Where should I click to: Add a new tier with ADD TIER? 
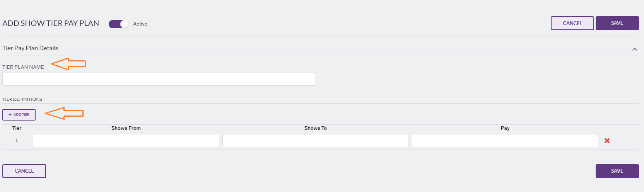click(19, 115)
